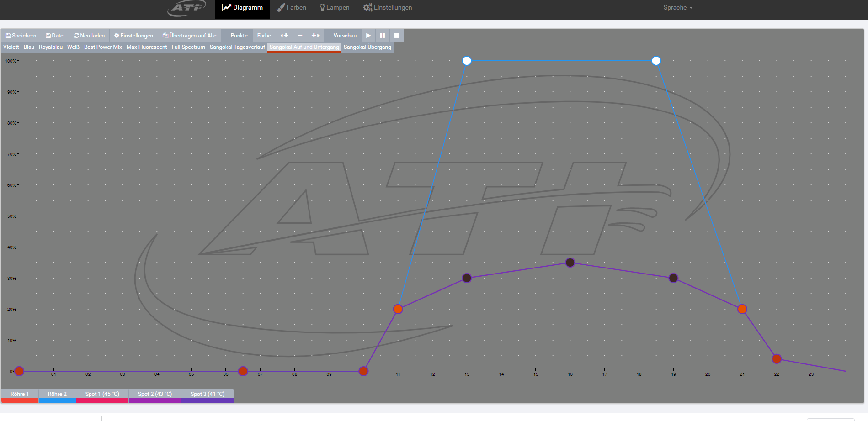Viewport: 868px width, 421px height.
Task: Save using the Speichern button
Action: click(21, 36)
